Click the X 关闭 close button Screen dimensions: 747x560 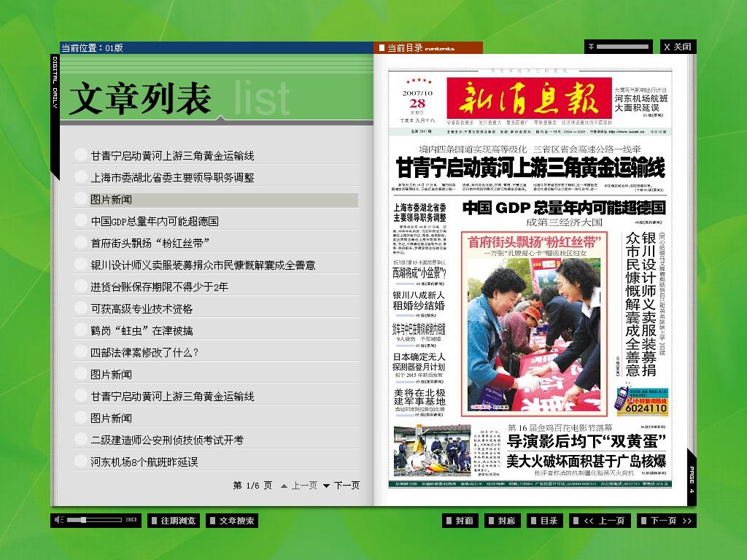pos(678,47)
